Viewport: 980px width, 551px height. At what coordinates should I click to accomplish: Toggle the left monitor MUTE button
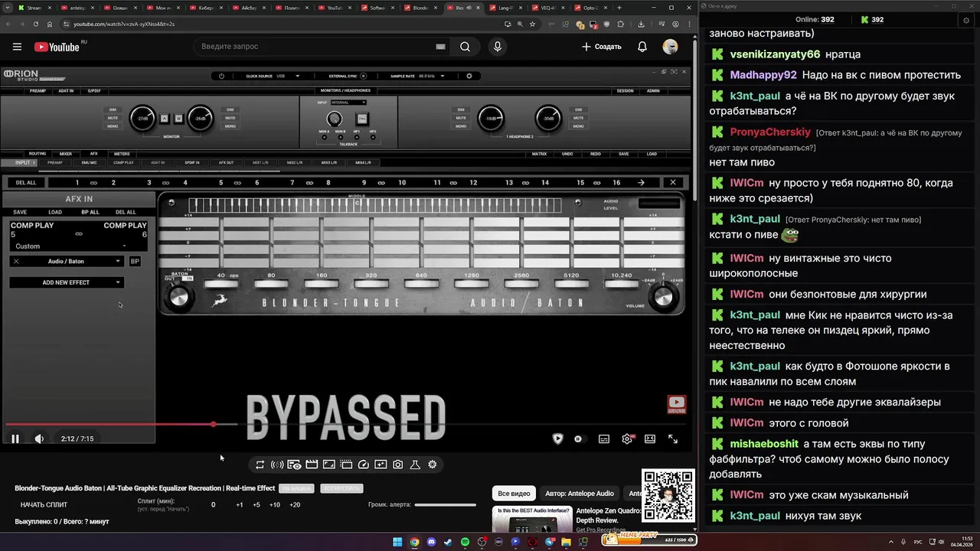[x=113, y=118]
